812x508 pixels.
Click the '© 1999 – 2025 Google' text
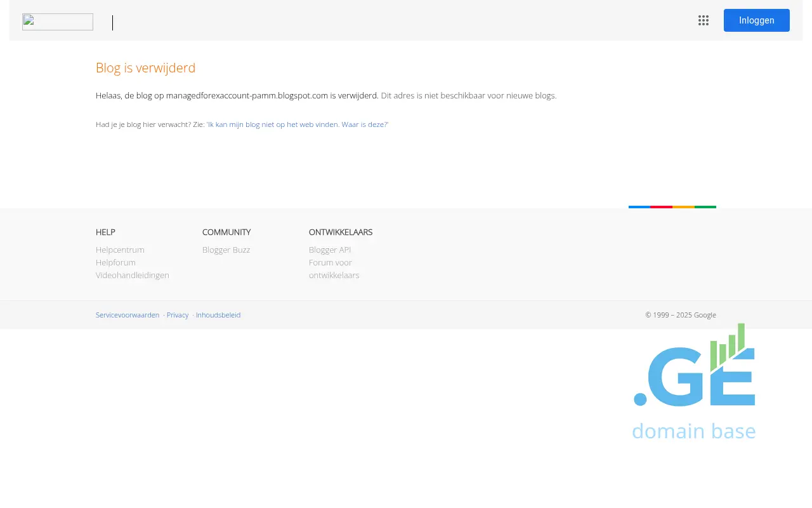click(681, 315)
